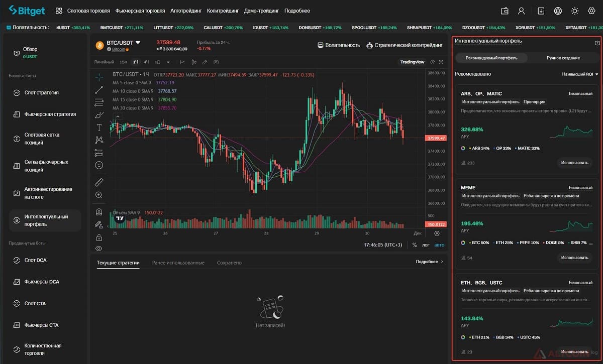Open 'Стратегический копитрейдинг' link

(405, 45)
